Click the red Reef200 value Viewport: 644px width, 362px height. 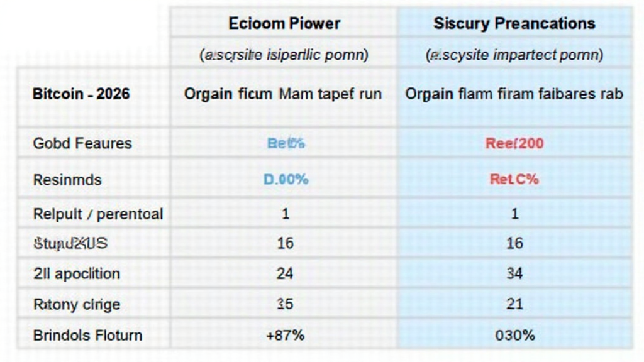[x=514, y=143]
